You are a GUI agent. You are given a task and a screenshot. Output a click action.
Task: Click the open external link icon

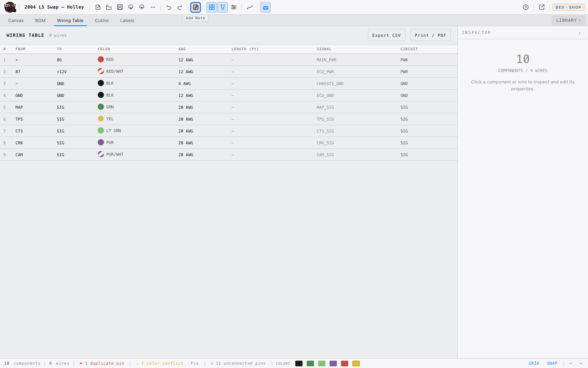(x=542, y=7)
